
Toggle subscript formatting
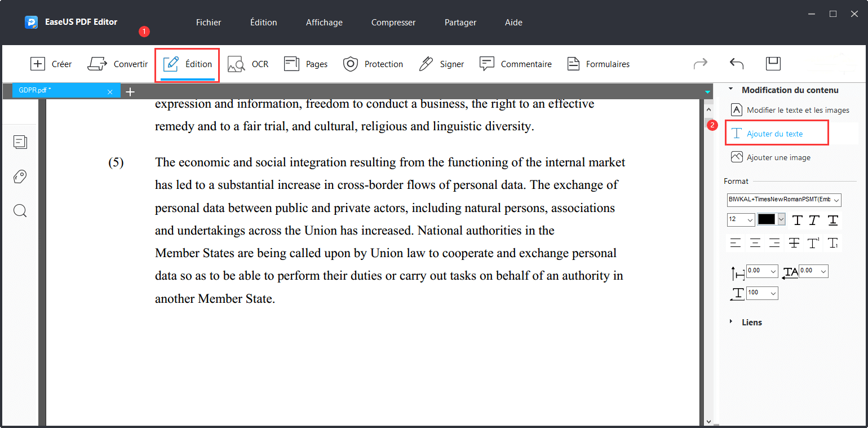click(832, 243)
